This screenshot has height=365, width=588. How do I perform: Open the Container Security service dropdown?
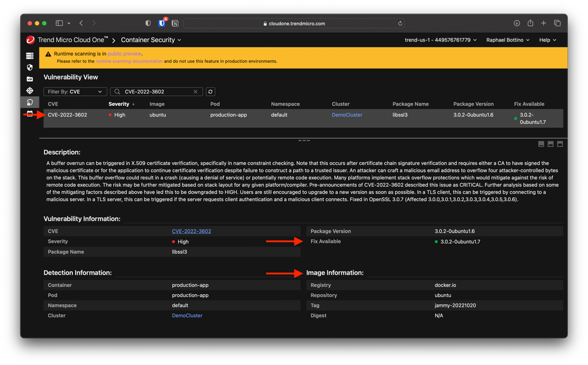[151, 40]
